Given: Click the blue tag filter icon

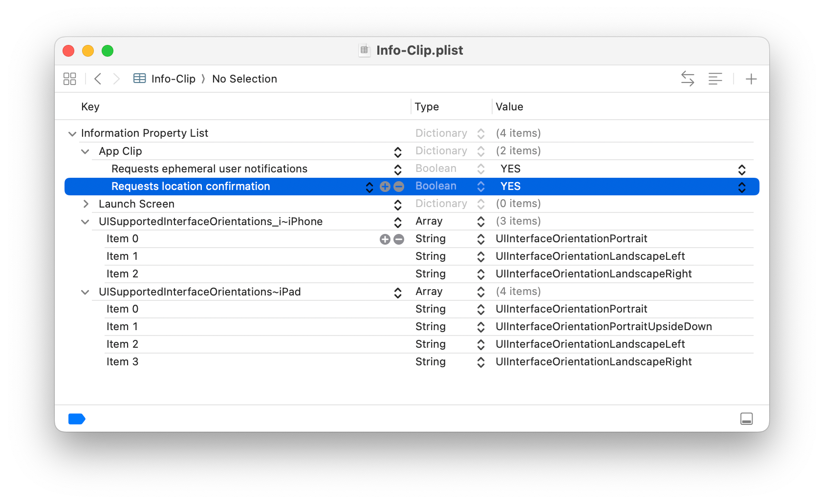Looking at the screenshot, I should pyautogui.click(x=77, y=419).
